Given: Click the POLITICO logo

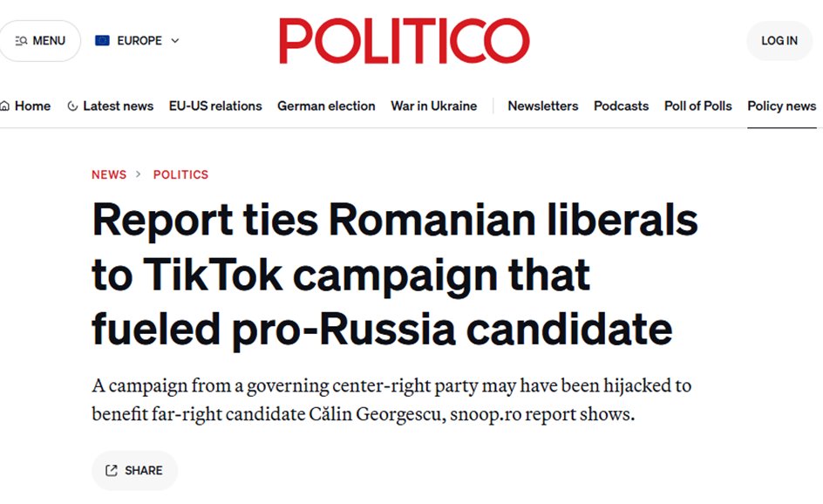Looking at the screenshot, I should 405,40.
